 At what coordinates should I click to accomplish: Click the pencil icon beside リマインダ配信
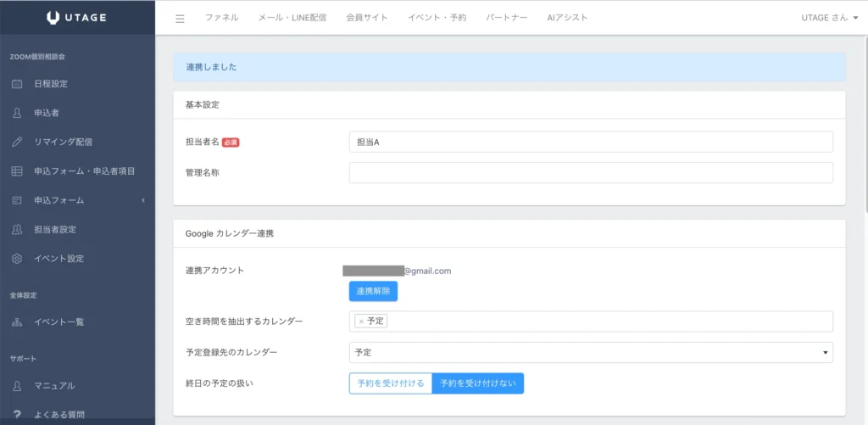click(17, 142)
